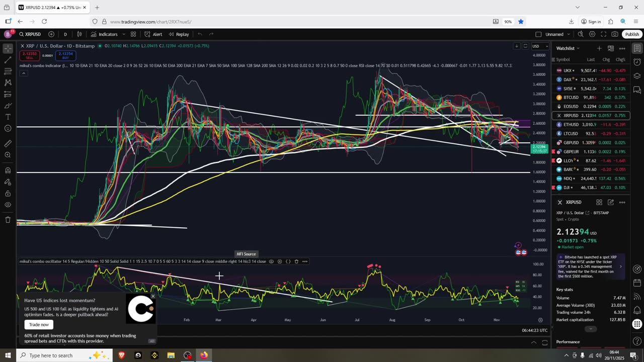The height and width of the screenshot is (362, 644).
Task: Enter fullscreen mode
Action: click(x=603, y=34)
